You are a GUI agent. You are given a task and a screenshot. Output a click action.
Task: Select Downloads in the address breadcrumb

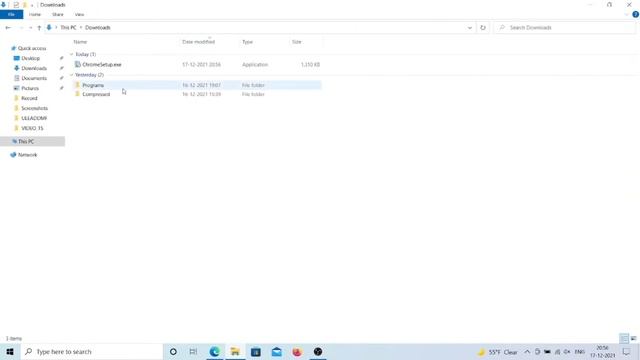(x=98, y=27)
